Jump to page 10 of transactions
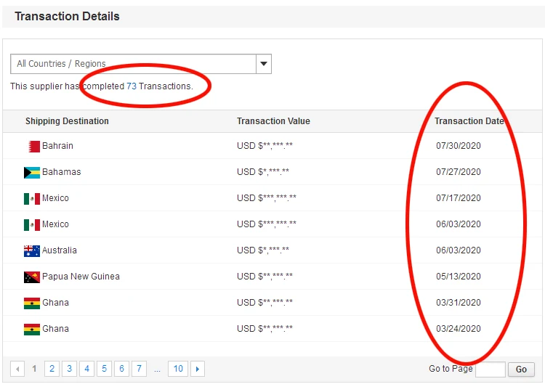 click(x=178, y=369)
